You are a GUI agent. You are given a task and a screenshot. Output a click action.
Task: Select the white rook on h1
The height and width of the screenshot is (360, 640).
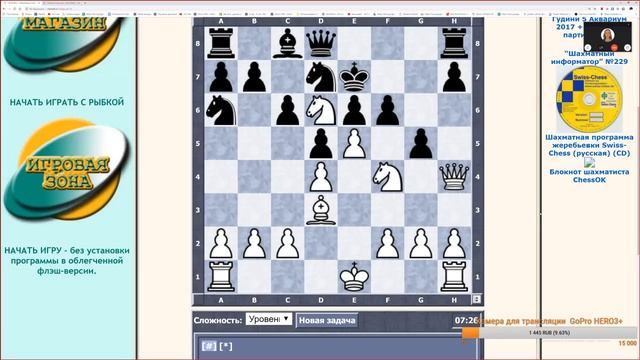point(454,277)
